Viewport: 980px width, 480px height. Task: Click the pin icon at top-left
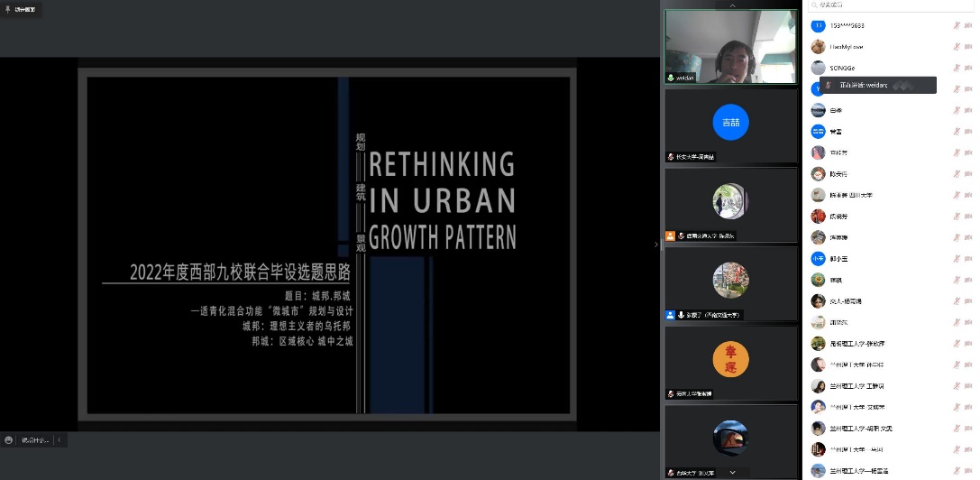tap(8, 9)
